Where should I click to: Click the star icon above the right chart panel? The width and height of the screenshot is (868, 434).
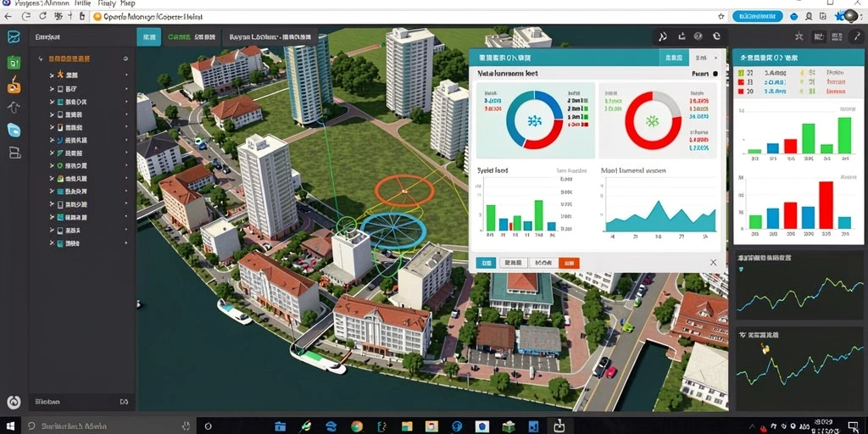[x=798, y=36]
